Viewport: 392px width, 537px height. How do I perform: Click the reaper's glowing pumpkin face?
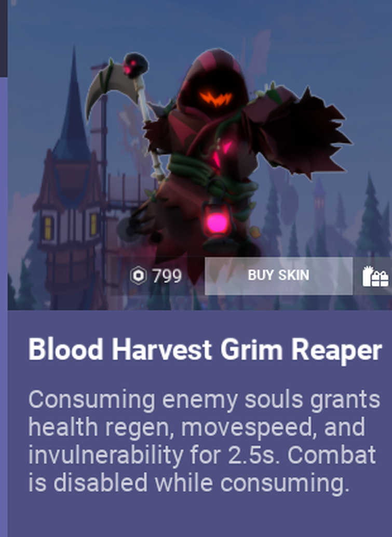[216, 98]
